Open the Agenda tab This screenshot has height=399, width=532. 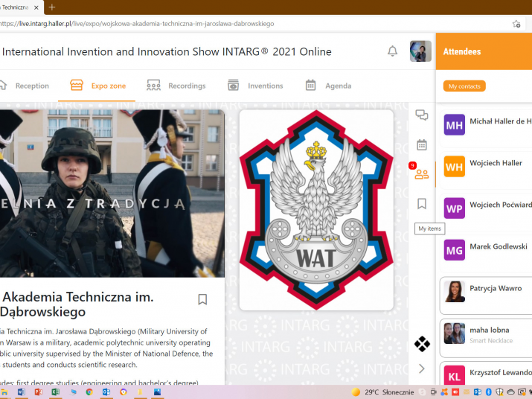tap(328, 86)
